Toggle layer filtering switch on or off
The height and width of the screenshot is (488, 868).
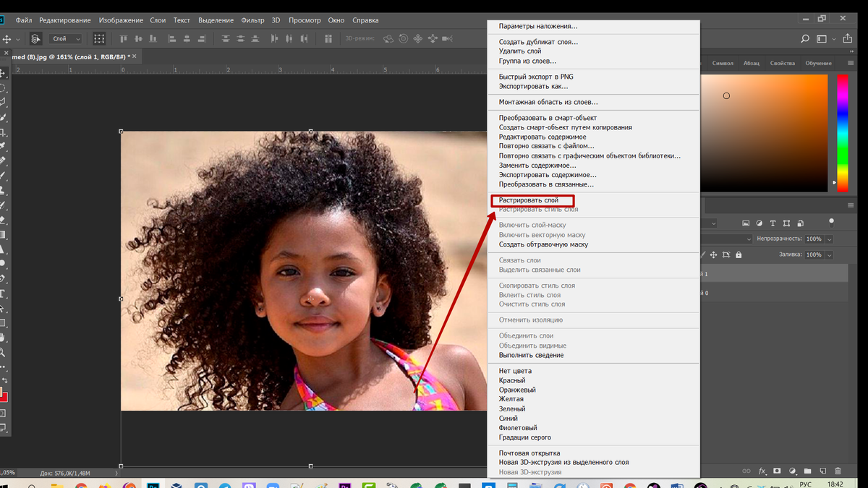[831, 223]
